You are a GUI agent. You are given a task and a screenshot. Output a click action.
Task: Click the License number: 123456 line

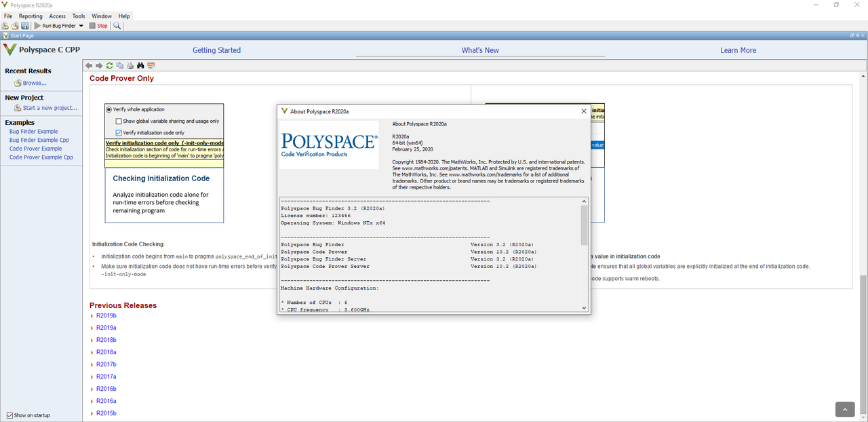[x=316, y=215]
